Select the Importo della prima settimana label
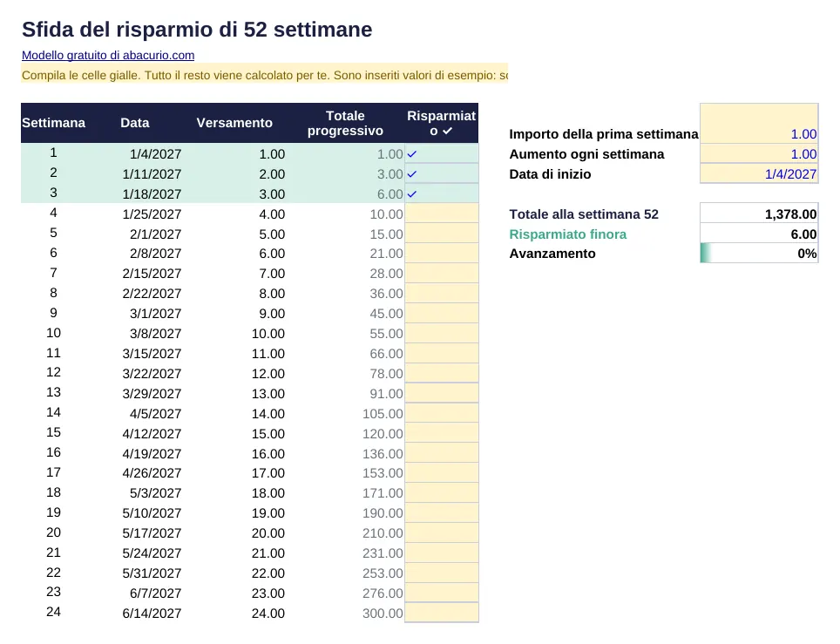This screenshot has height=644, width=840. [x=604, y=134]
